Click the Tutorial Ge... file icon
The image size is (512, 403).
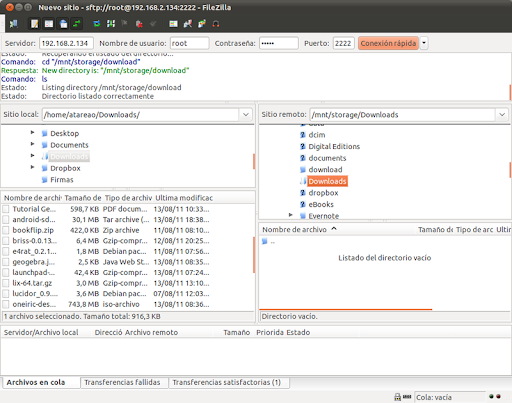(6, 209)
